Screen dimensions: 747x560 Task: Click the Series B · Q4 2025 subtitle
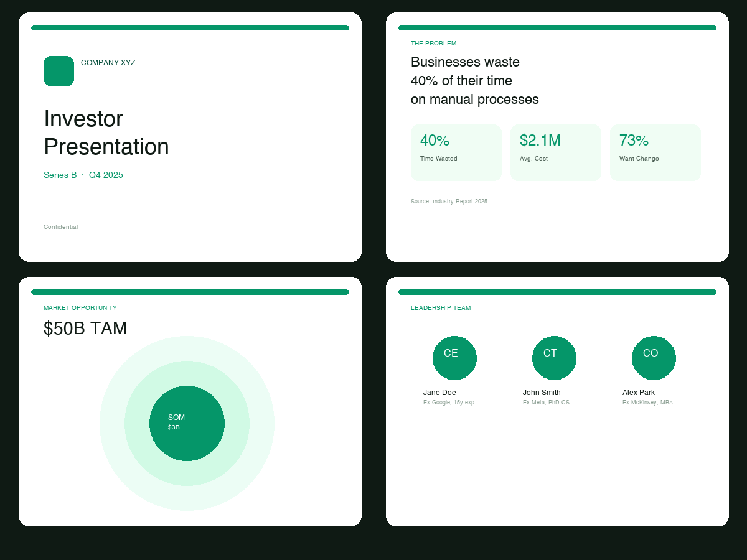pos(83,175)
